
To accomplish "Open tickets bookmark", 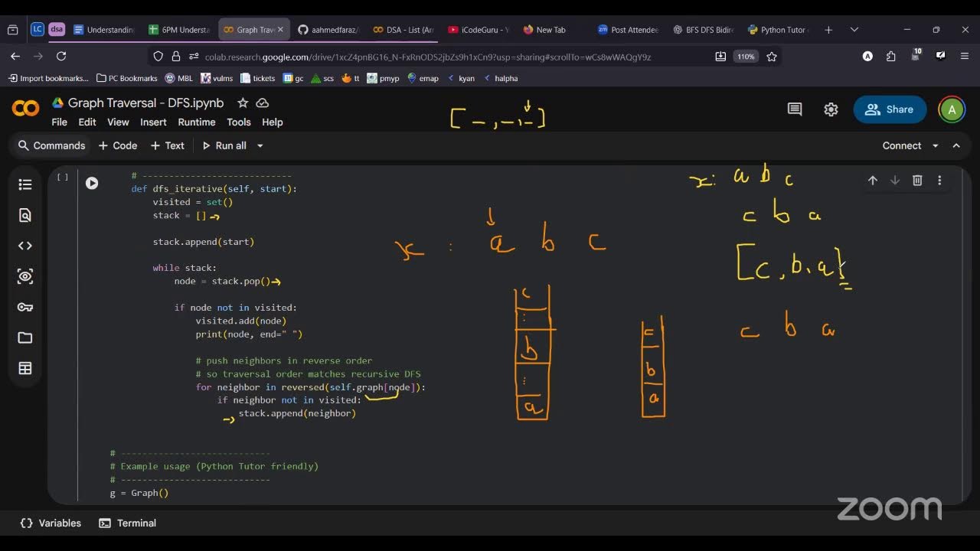I will (x=258, y=78).
